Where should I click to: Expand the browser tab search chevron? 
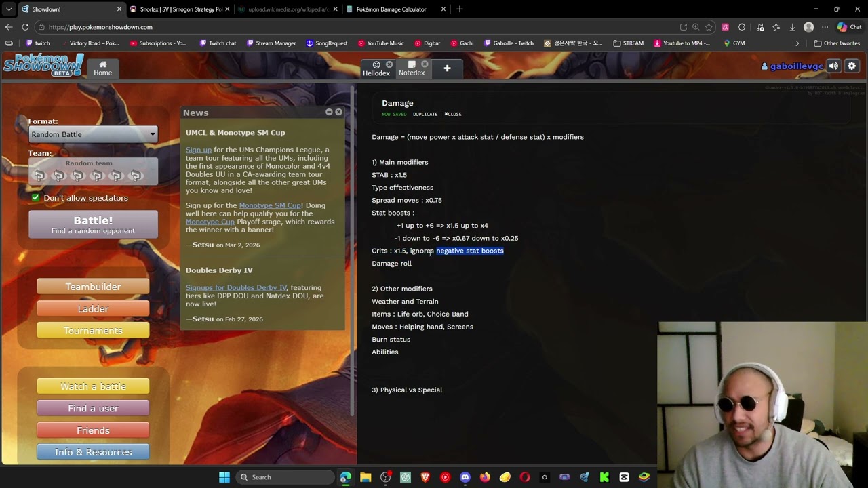(9, 9)
